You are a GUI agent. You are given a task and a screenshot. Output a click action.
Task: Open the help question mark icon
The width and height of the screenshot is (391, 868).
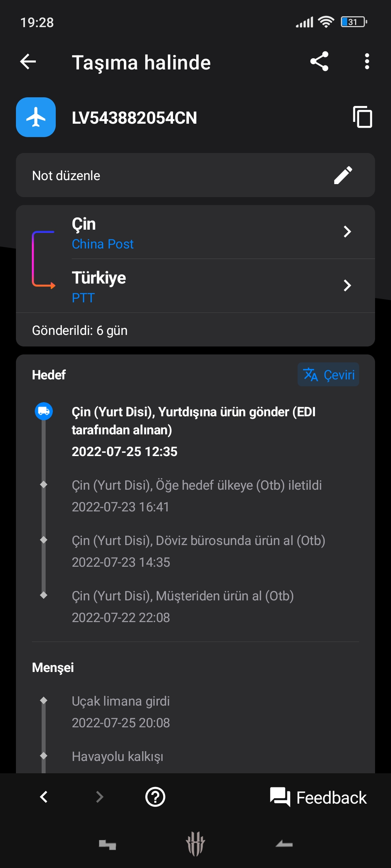[x=155, y=797]
